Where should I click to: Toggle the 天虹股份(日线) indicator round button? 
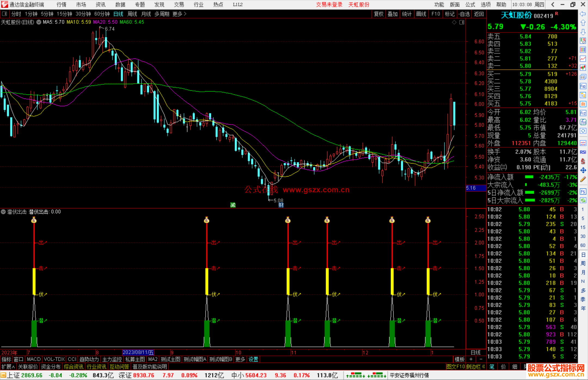[x=39, y=22]
